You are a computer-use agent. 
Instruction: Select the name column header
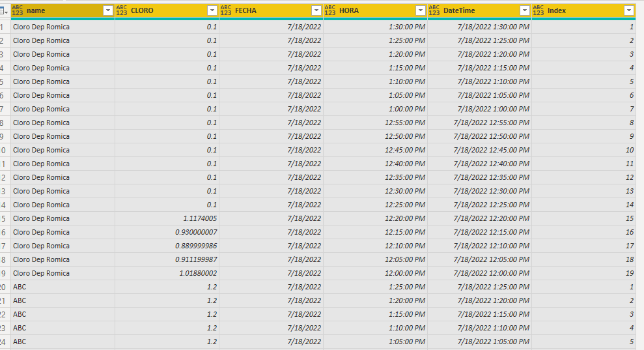coord(63,10)
